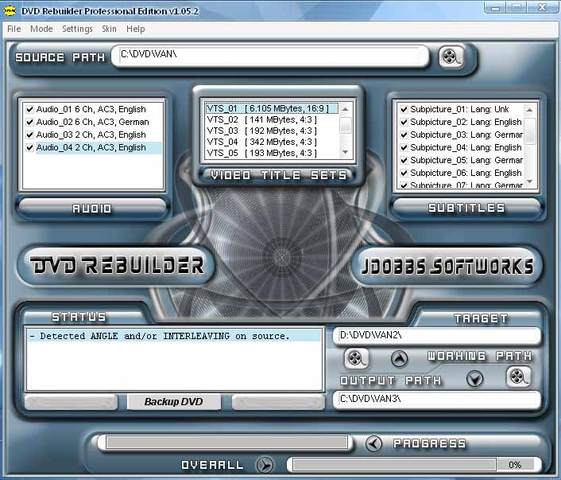Toggle Audio_04 2 Ch AC3 English checkbox

click(x=30, y=147)
